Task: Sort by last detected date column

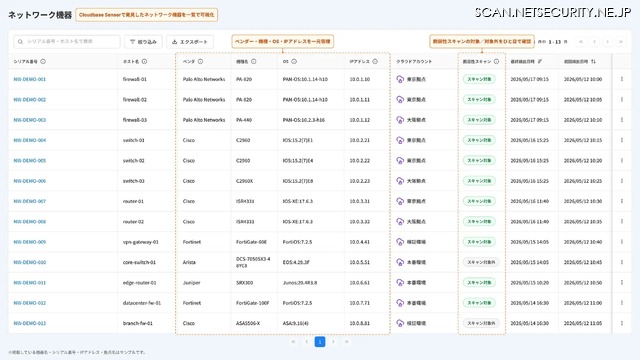Action: (x=540, y=62)
